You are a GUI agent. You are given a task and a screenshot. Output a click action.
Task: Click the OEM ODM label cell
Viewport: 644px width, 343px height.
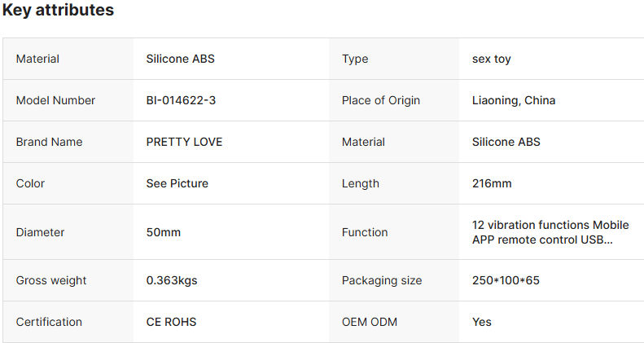pyautogui.click(x=370, y=322)
